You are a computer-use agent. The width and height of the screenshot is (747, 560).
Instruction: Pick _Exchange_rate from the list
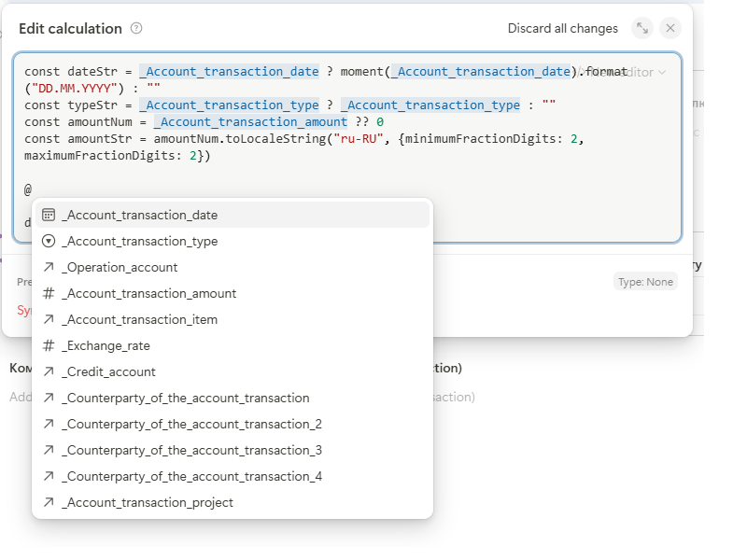coord(233,345)
